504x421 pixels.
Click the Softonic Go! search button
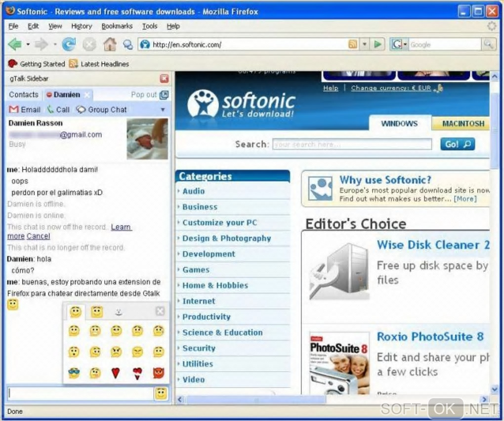point(458,144)
